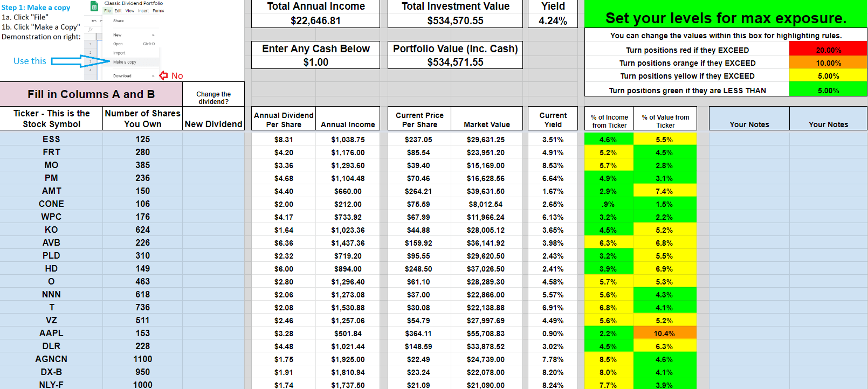Select the "Market Value" column header
Image resolution: width=868 pixels, height=389 pixels.
pos(487,120)
